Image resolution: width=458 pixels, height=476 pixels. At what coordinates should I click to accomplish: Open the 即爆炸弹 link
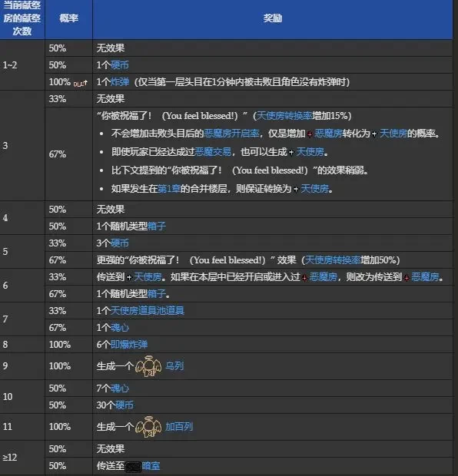pos(129,345)
